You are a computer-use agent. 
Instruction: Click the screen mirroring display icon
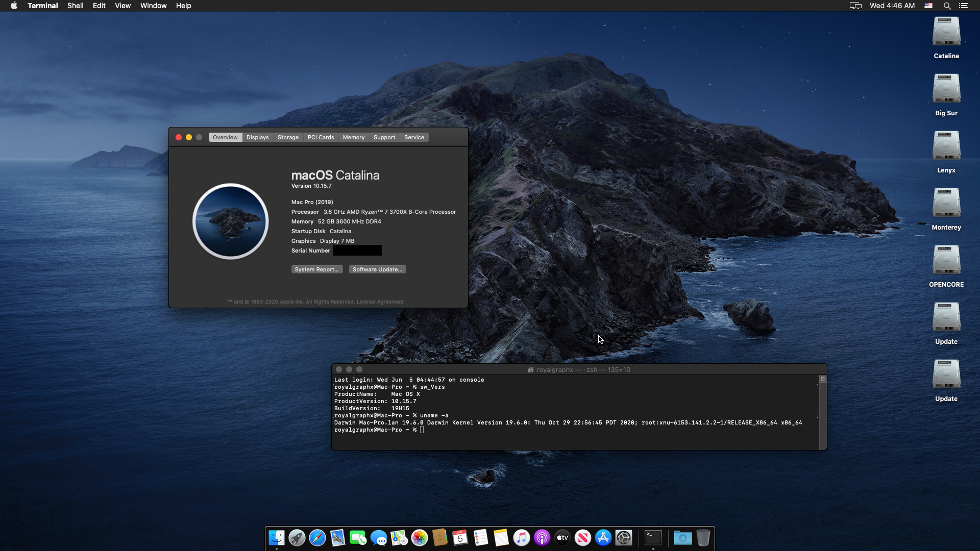click(x=855, y=6)
